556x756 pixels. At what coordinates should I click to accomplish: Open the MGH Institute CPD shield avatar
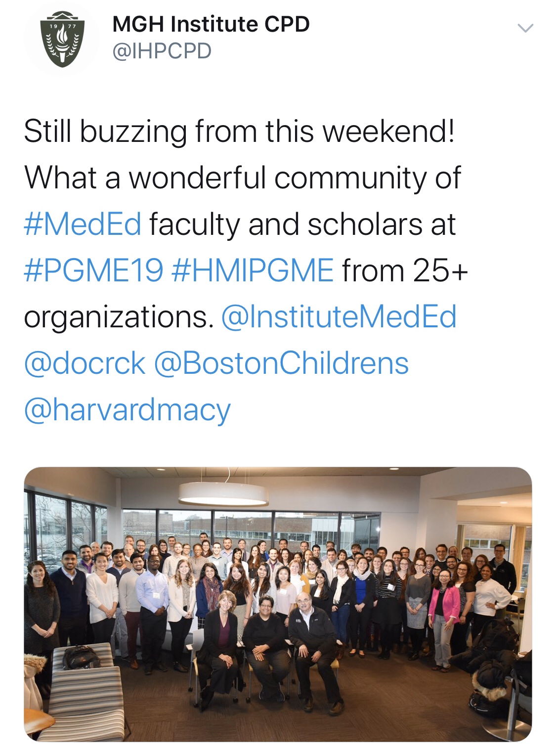click(x=61, y=39)
